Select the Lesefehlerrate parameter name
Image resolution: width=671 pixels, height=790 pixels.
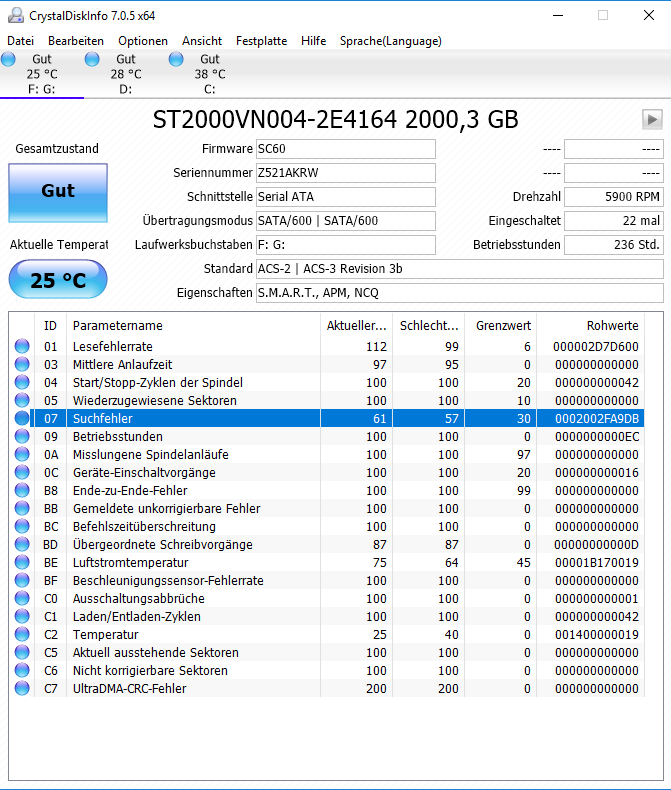tap(113, 347)
